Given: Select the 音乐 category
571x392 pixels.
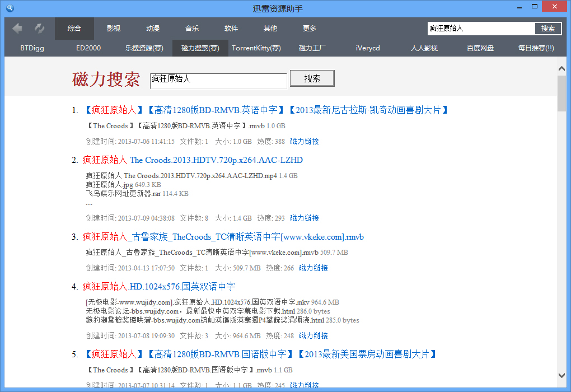Looking at the screenshot, I should 191,27.
